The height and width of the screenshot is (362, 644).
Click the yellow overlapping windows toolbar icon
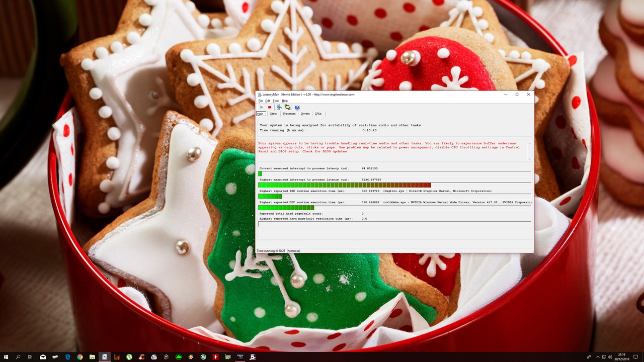tap(287, 107)
